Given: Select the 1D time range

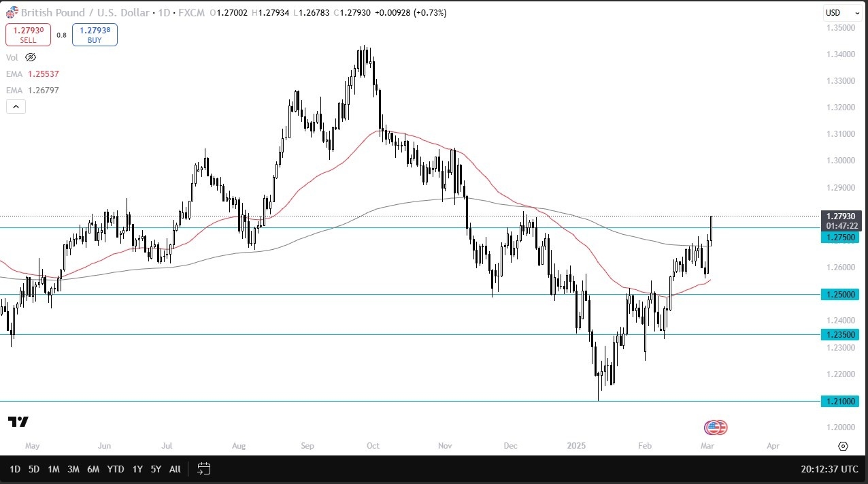Looking at the screenshot, I should click(x=15, y=469).
